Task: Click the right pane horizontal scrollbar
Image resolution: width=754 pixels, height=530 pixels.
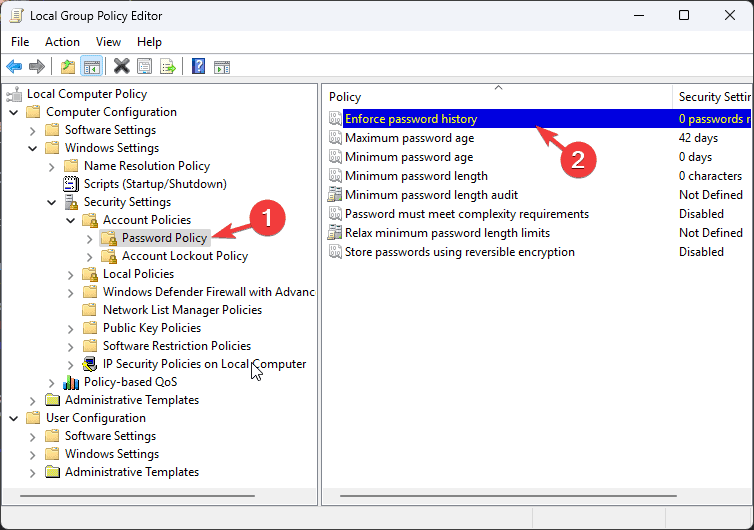Action: (508, 495)
